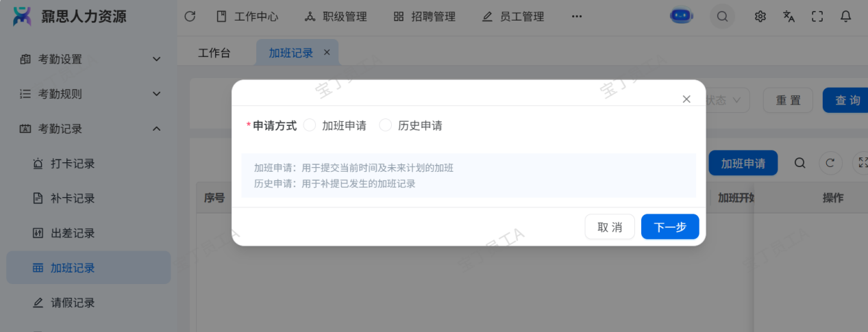Click the 取消 button in dialog
This screenshot has width=868, height=332.
(610, 227)
